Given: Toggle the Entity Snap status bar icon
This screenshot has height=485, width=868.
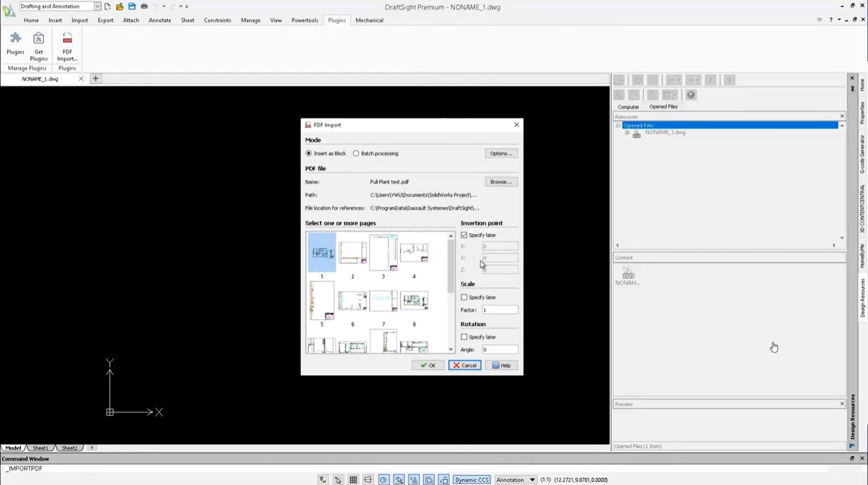Looking at the screenshot, I should 399,480.
